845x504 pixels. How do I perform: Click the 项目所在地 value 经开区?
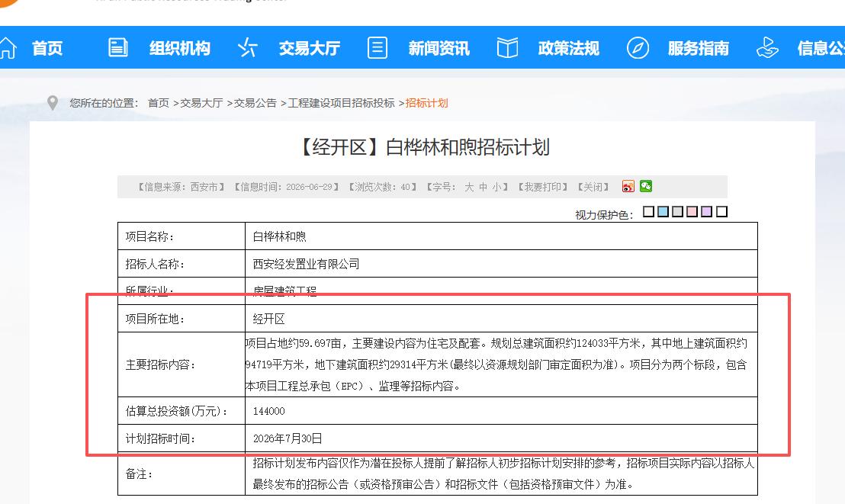pyautogui.click(x=268, y=319)
